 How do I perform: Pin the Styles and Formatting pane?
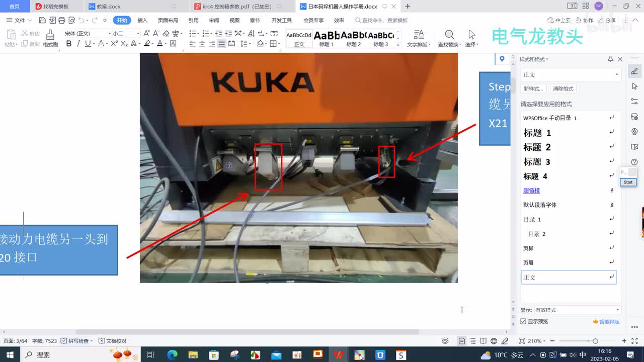(x=611, y=59)
